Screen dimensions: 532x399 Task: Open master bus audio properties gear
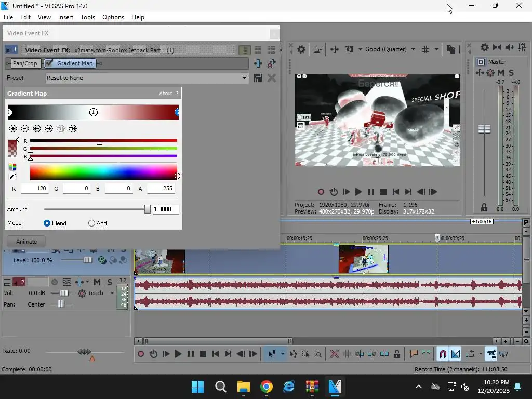pos(485,47)
